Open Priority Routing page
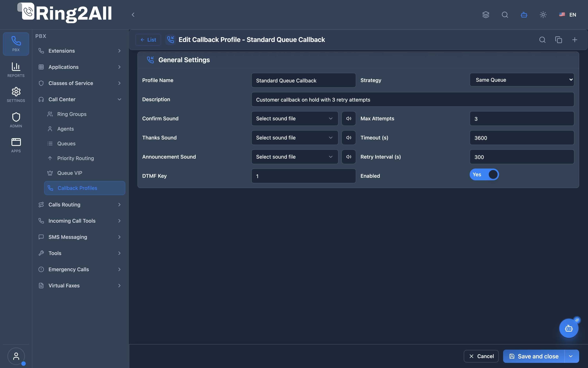Image resolution: width=588 pixels, height=368 pixels. 85,158
